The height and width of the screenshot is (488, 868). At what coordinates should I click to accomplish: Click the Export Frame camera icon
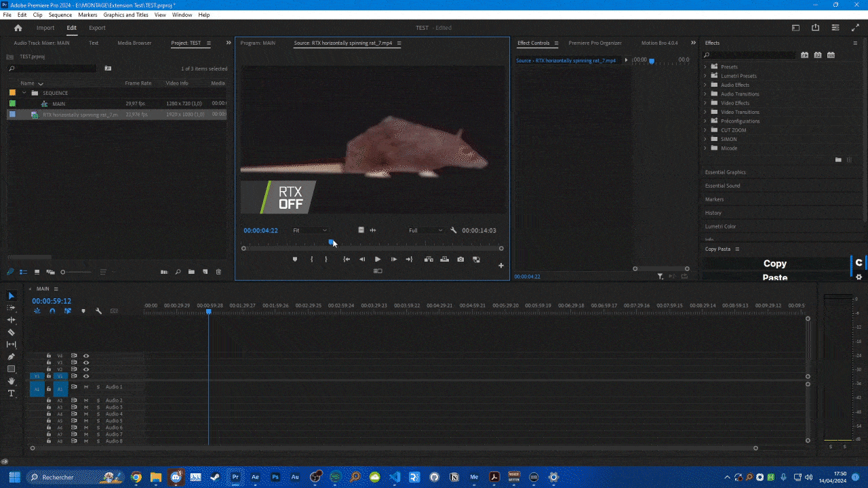click(460, 259)
